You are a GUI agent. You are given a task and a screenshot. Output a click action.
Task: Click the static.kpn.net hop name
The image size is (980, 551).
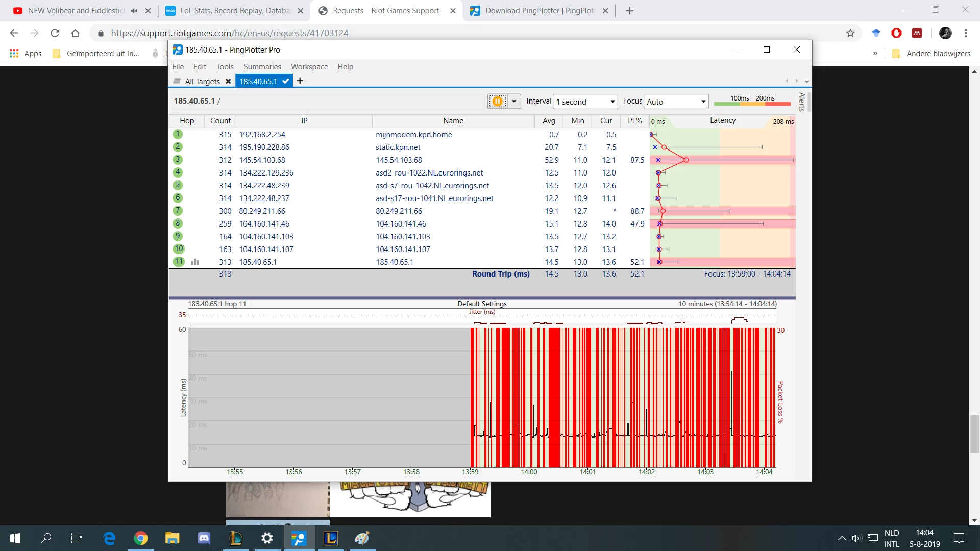pos(398,147)
